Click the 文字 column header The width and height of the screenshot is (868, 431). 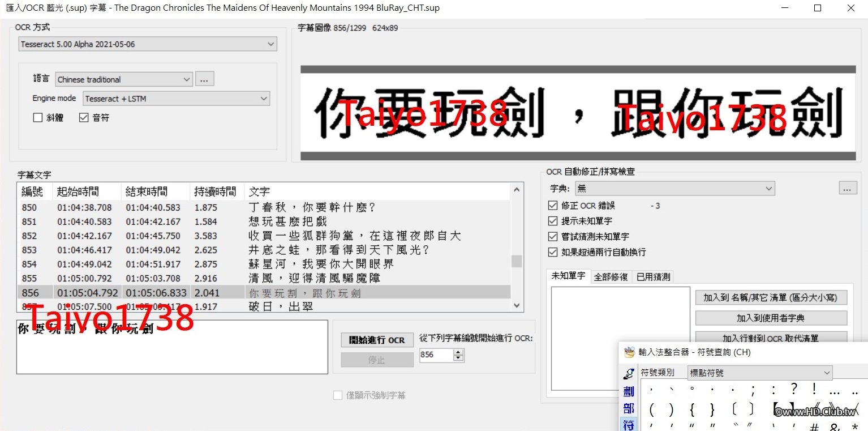tap(377, 192)
